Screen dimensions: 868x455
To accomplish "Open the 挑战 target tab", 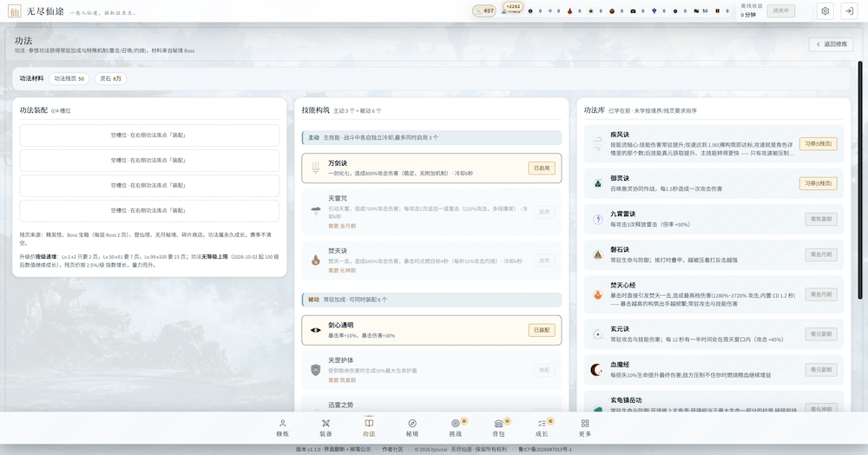I will click(x=455, y=428).
